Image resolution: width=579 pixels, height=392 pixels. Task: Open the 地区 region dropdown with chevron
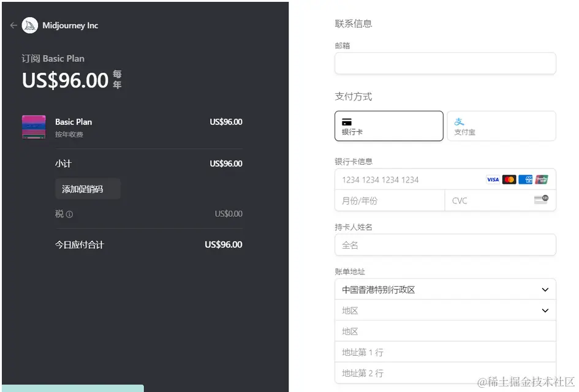tap(445, 311)
